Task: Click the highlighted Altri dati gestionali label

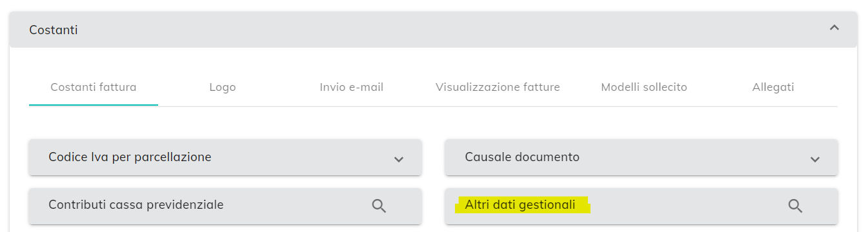Action: [x=520, y=205]
